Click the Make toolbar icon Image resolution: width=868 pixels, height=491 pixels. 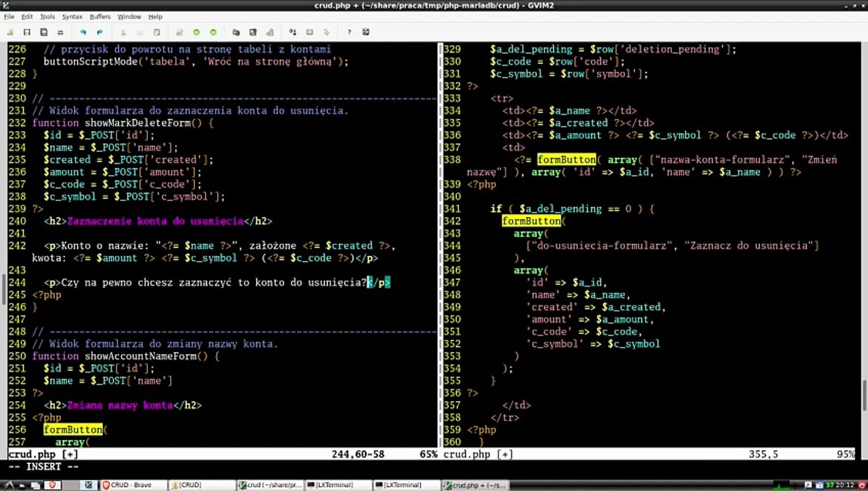(293, 32)
